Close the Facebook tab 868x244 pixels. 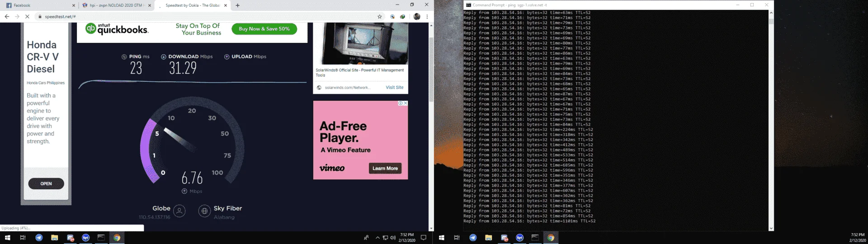pos(74,5)
